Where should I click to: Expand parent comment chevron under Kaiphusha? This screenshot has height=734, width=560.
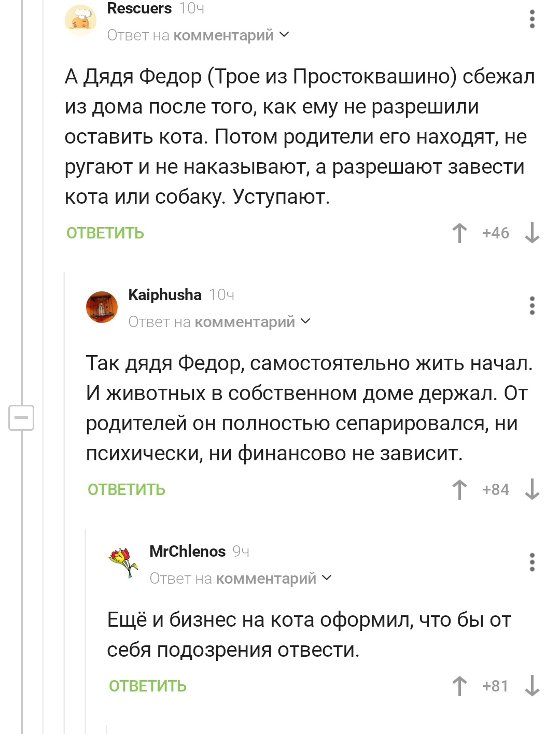coord(305,321)
